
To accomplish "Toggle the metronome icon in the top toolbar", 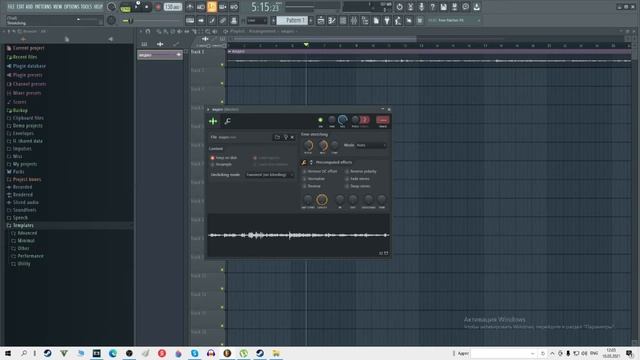I will (x=190, y=7).
